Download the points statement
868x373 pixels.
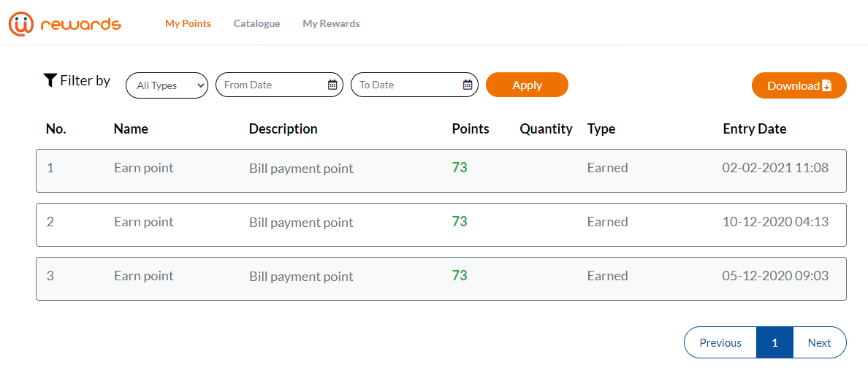click(x=799, y=86)
